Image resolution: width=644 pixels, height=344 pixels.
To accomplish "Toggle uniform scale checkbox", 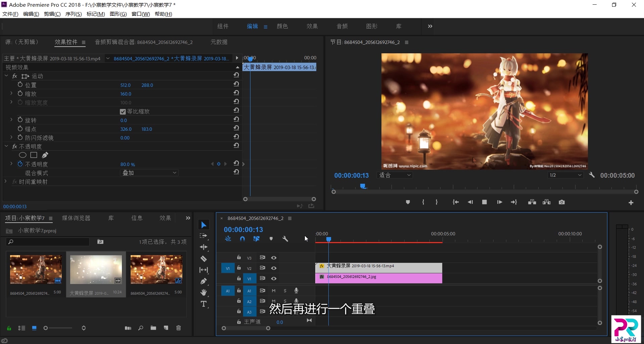I will click(x=123, y=112).
